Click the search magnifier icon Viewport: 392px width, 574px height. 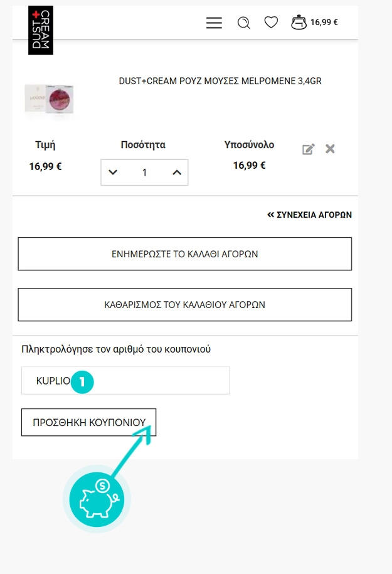tap(243, 23)
